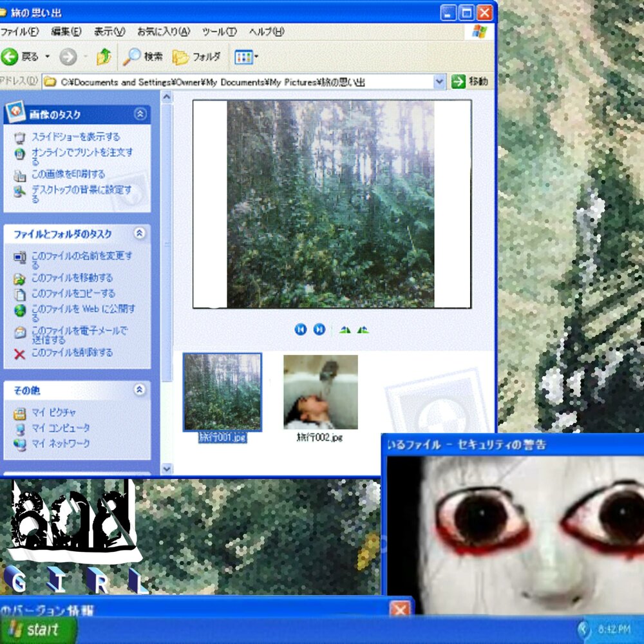Viewport: 644px width, 644px height.
Task: Open the ファイル(F) menu
Action: (x=19, y=32)
